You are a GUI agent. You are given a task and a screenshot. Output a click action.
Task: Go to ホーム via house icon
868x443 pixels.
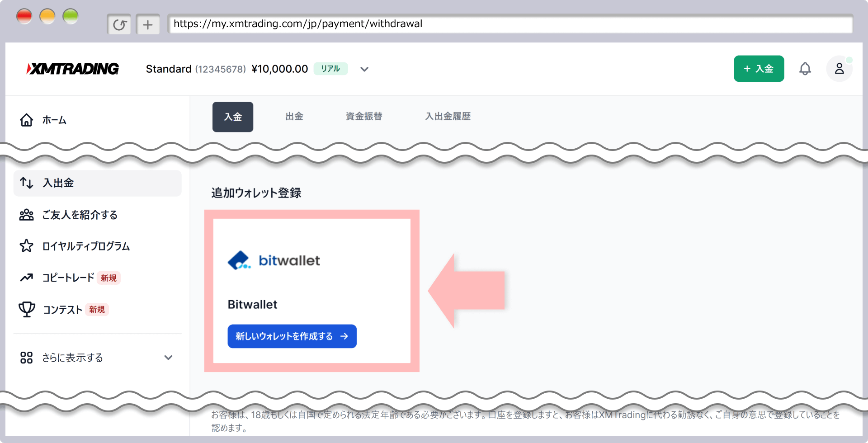point(27,120)
